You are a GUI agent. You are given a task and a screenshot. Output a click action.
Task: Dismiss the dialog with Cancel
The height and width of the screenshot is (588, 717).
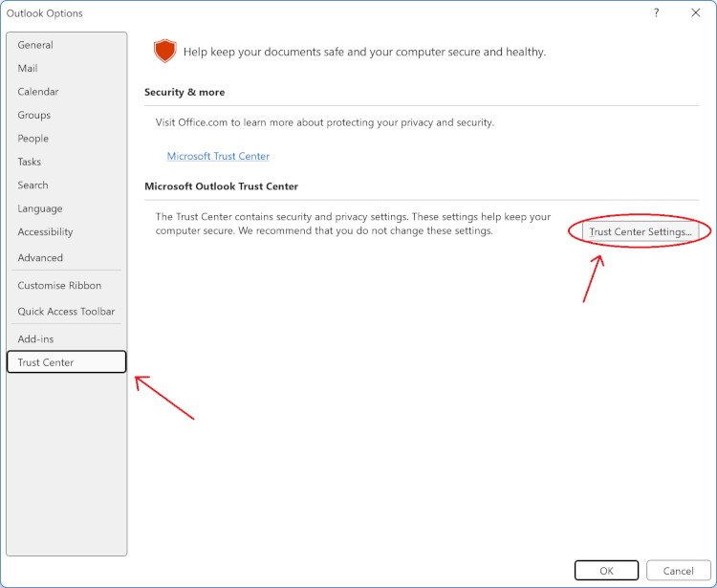pos(678,570)
